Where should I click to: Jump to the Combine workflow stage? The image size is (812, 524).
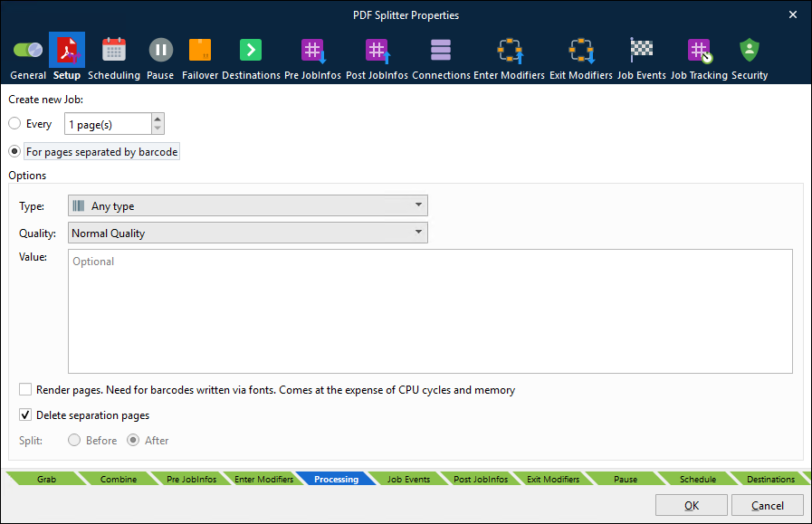click(118, 479)
